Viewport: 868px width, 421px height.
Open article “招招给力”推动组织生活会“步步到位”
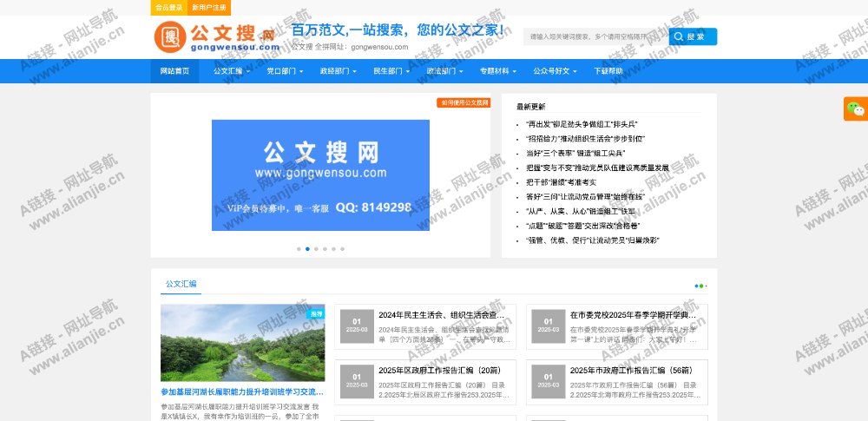pos(585,139)
